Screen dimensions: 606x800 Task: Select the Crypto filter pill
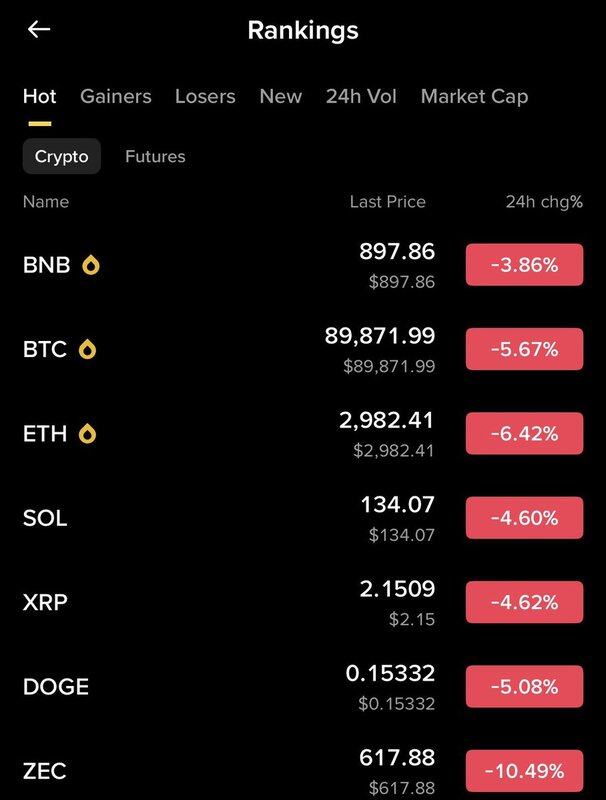[62, 156]
